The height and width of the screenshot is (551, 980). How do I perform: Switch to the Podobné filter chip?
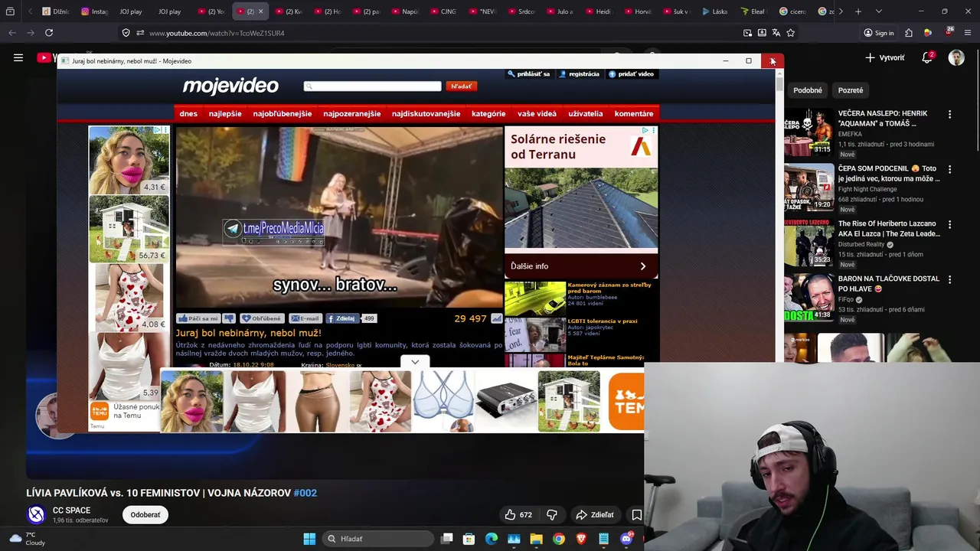click(807, 90)
